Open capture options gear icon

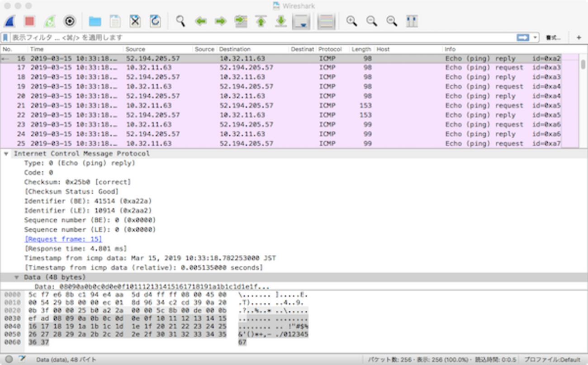point(69,21)
